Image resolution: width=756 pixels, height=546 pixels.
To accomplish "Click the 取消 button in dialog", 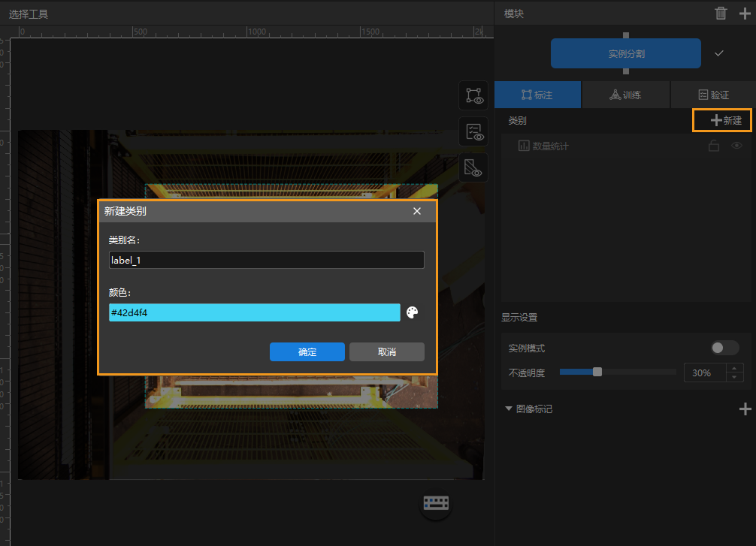I will coord(387,352).
